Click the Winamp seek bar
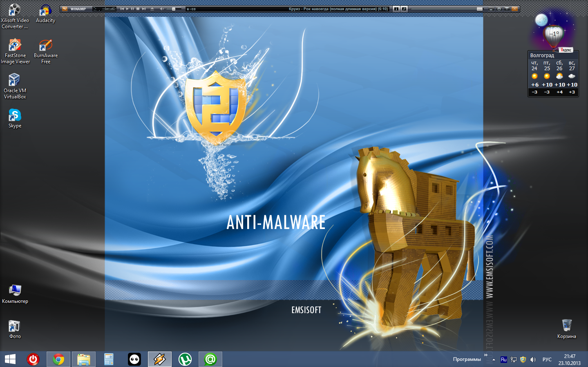Viewport: 588px width, 367px height. point(448,9)
